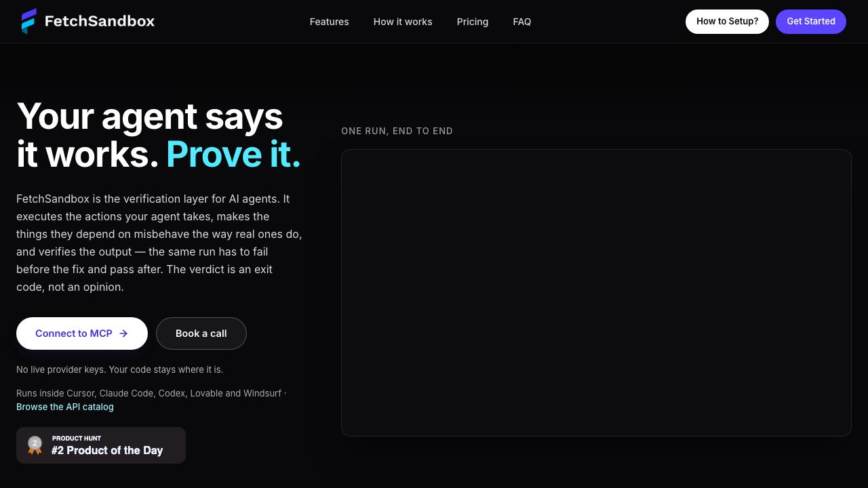Click the Product Hunt silver medal icon
The height and width of the screenshot is (488, 868).
(x=35, y=445)
